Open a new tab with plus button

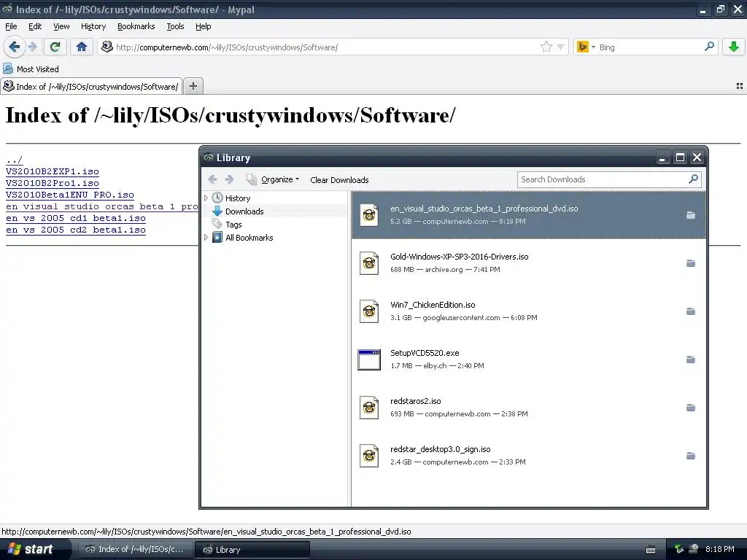tap(193, 86)
